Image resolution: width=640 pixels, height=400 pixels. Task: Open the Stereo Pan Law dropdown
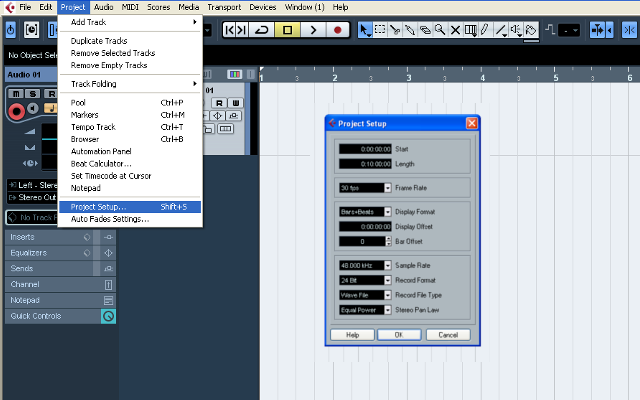click(388, 310)
